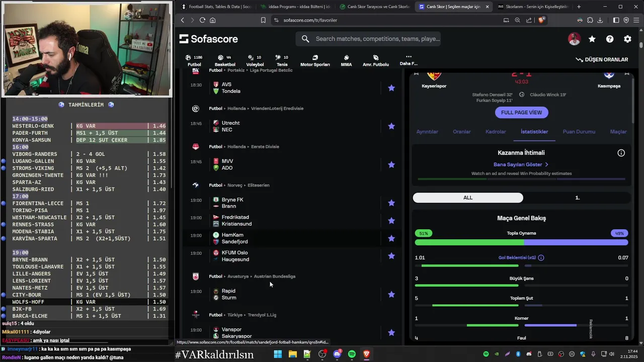
Task: Open the Gol Beklentisi xG info icon
Action: pos(541,258)
